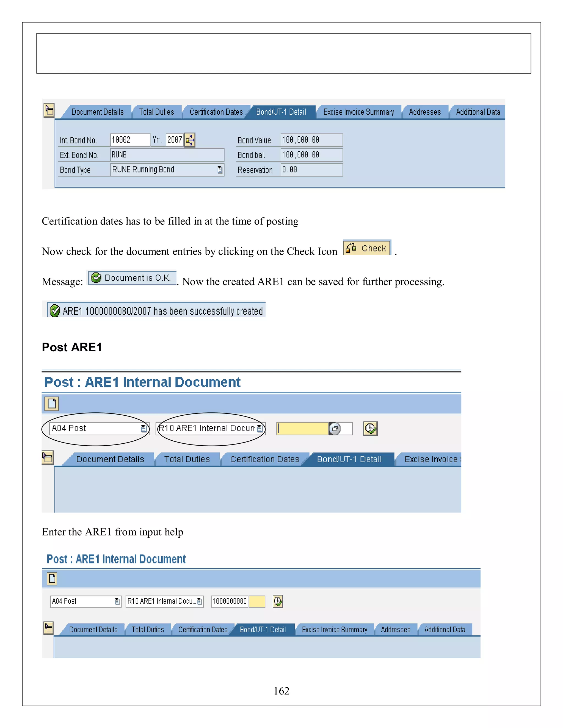Switch to Total Duties tab at top
Screen dimensions: 563x728
click(x=156, y=112)
